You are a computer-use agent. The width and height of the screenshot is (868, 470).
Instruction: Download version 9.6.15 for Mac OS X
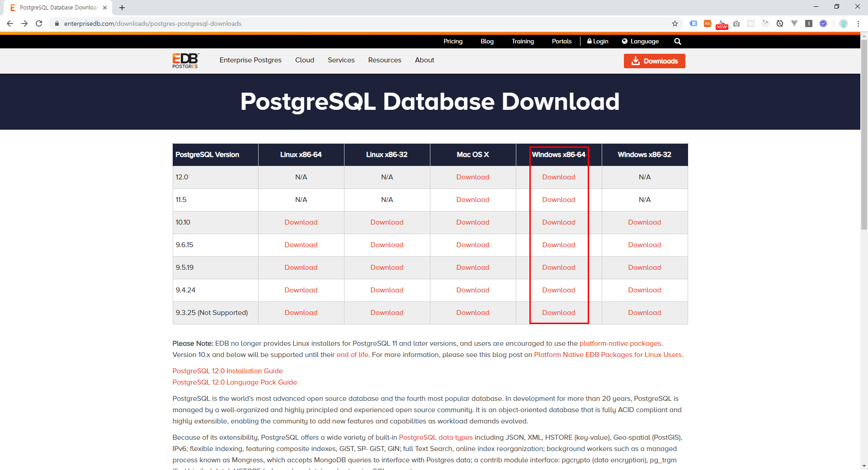(x=473, y=245)
